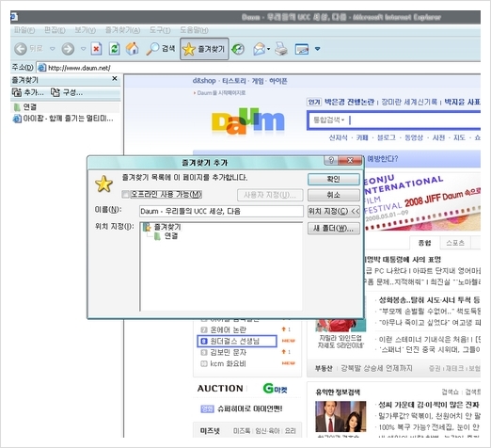Click the 이름(N) name input field
491x448 pixels.
click(221, 211)
